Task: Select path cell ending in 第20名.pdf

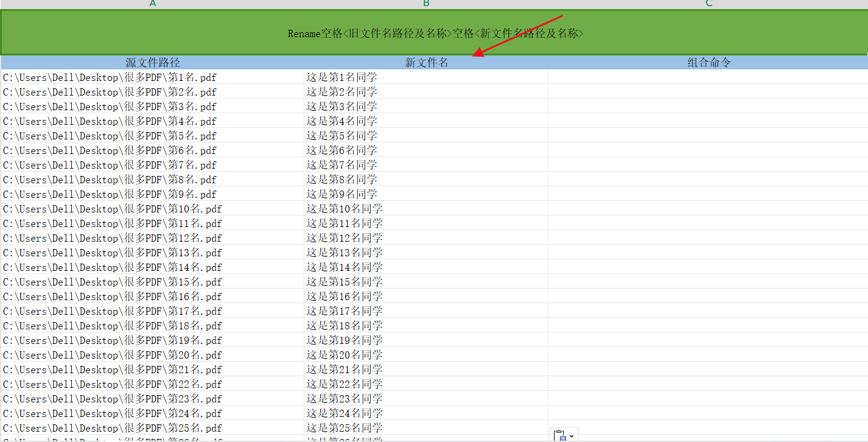Action: tap(153, 355)
